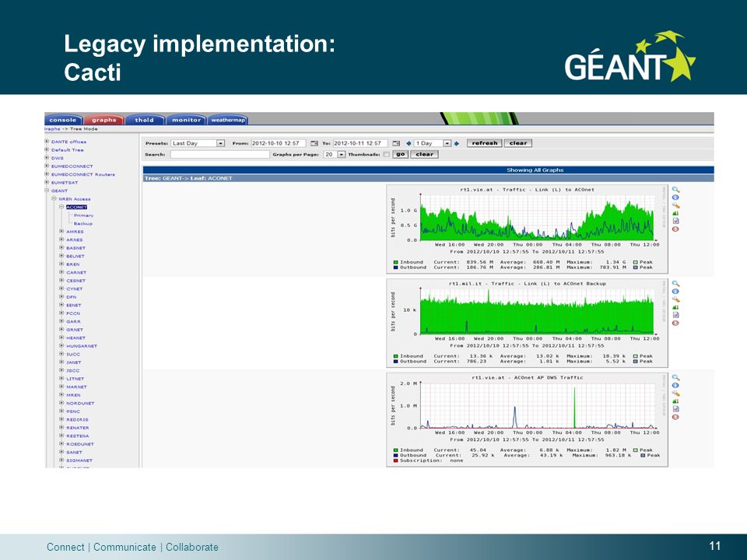Switch to the console tab
Image resolution: width=747 pixels, height=560 pixels.
[63, 120]
